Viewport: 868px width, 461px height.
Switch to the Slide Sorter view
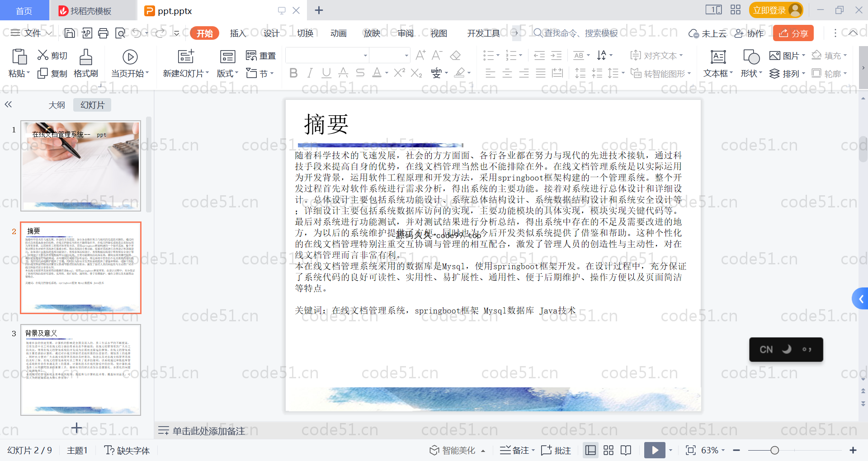point(609,450)
